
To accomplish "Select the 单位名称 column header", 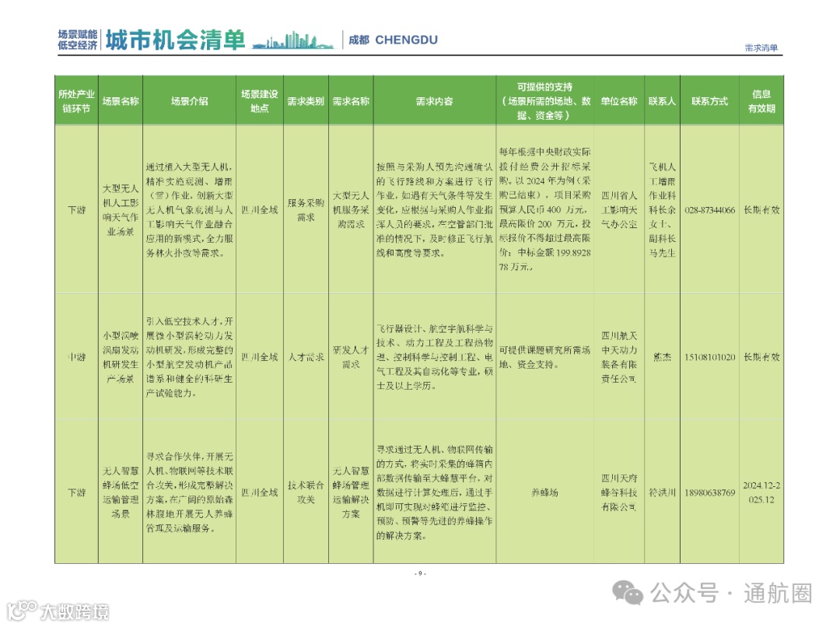I will 619,101.
